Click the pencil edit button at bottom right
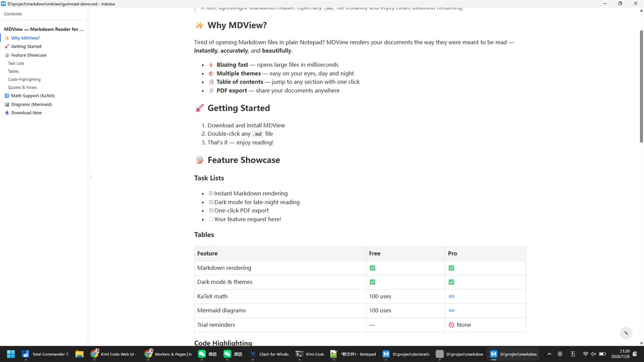This screenshot has height=362, width=644. pos(626,333)
